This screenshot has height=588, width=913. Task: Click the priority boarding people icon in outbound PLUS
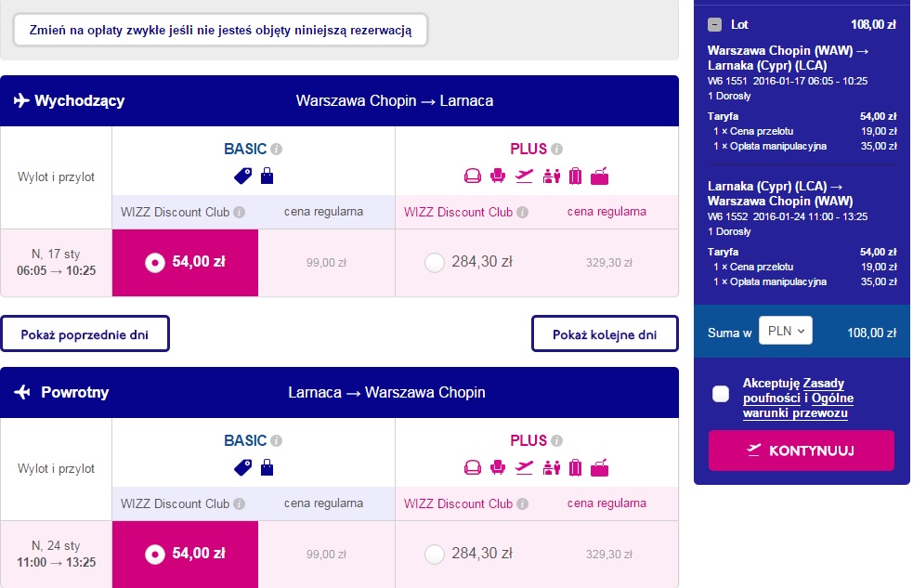551,176
